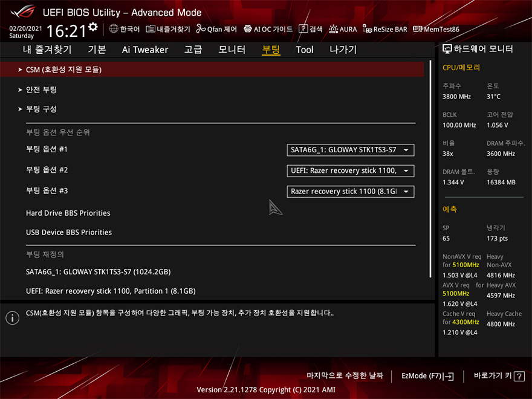
Task: Switch to the 내 즐겨찾기 tab
Action: click(x=47, y=50)
